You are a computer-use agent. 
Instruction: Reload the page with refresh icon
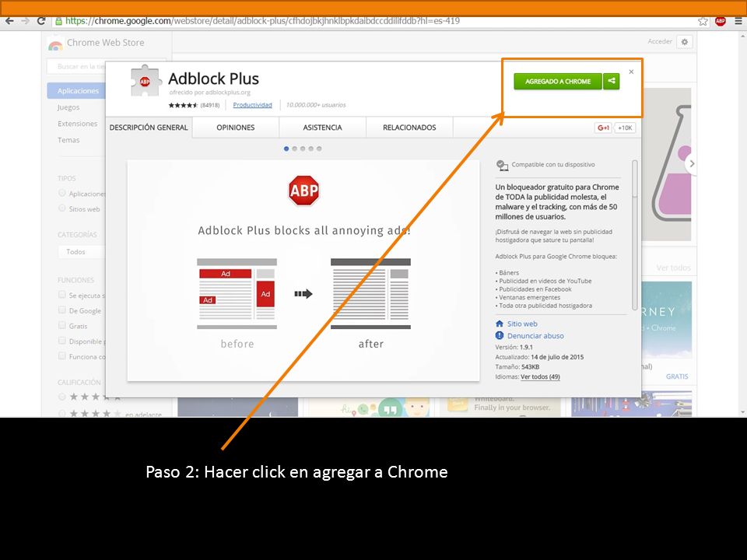[41, 21]
